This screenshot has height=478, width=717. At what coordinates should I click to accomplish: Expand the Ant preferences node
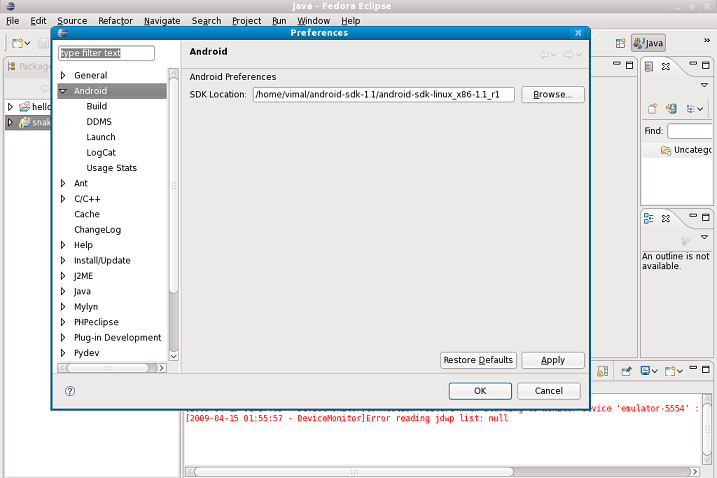click(x=63, y=183)
